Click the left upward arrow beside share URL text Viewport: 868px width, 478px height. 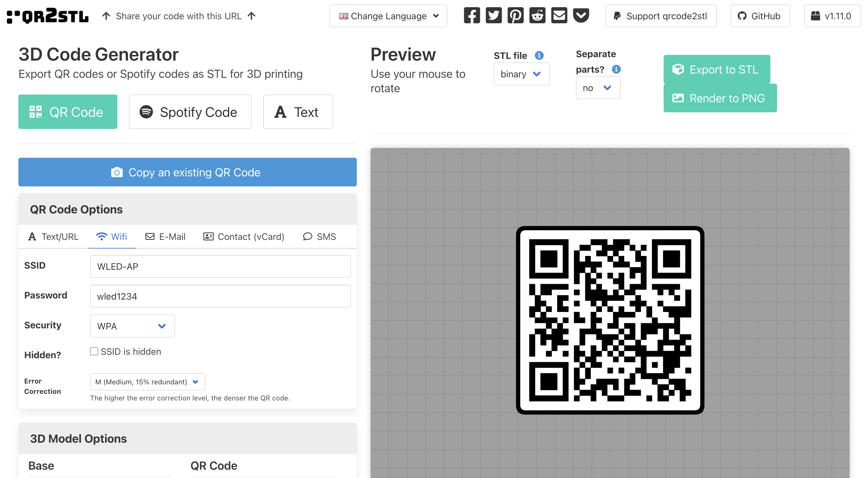(x=106, y=16)
